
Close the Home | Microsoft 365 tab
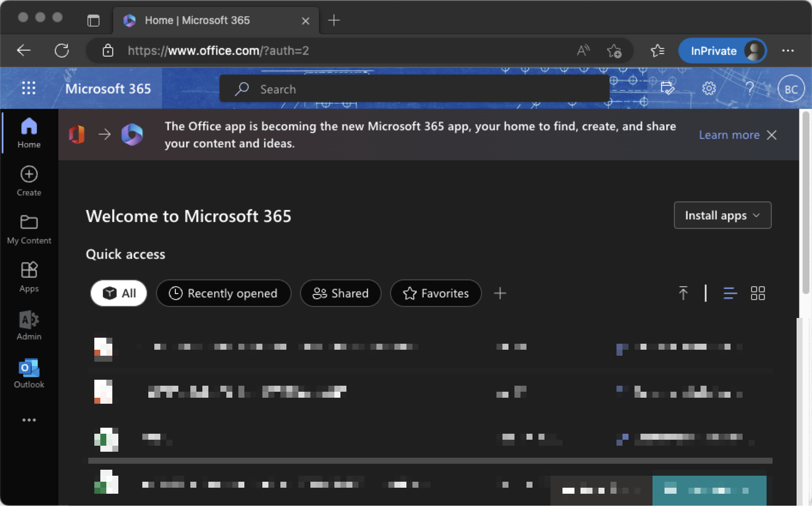306,21
